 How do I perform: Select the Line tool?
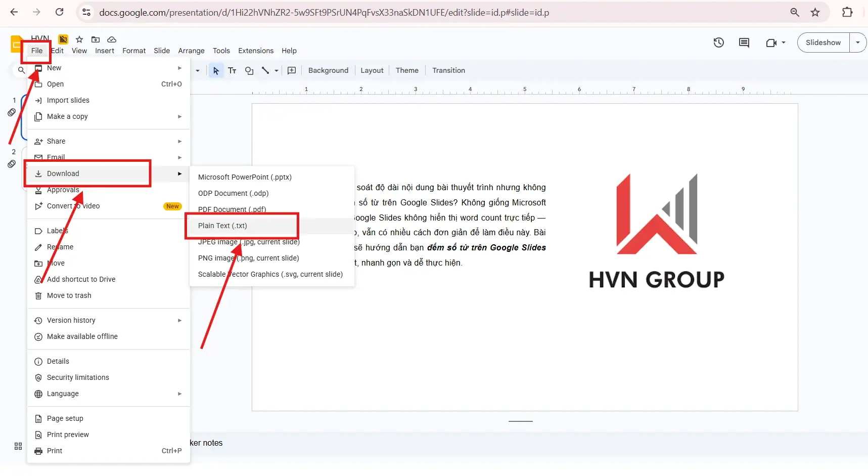tap(265, 70)
